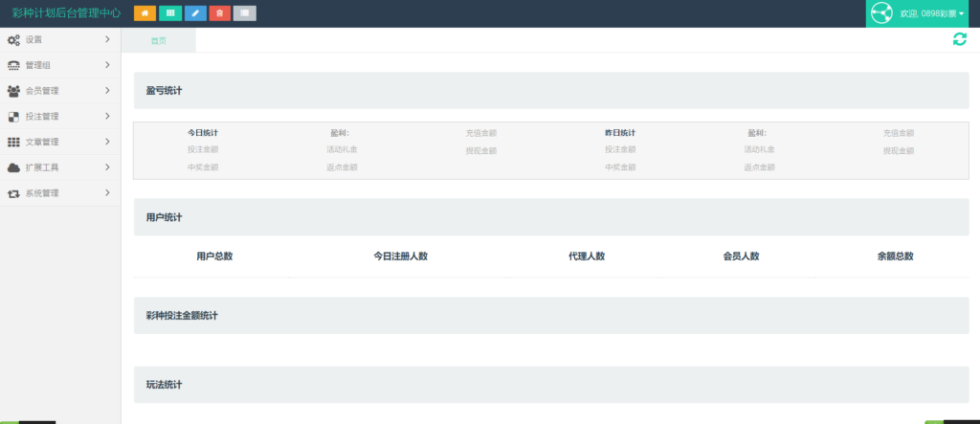The height and width of the screenshot is (424, 980).
Task: Refresh the page with the green refresh icon
Action: [959, 39]
